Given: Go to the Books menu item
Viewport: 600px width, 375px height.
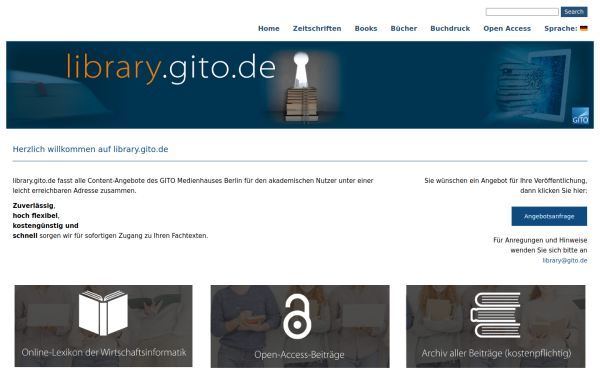Looking at the screenshot, I should 366,28.
